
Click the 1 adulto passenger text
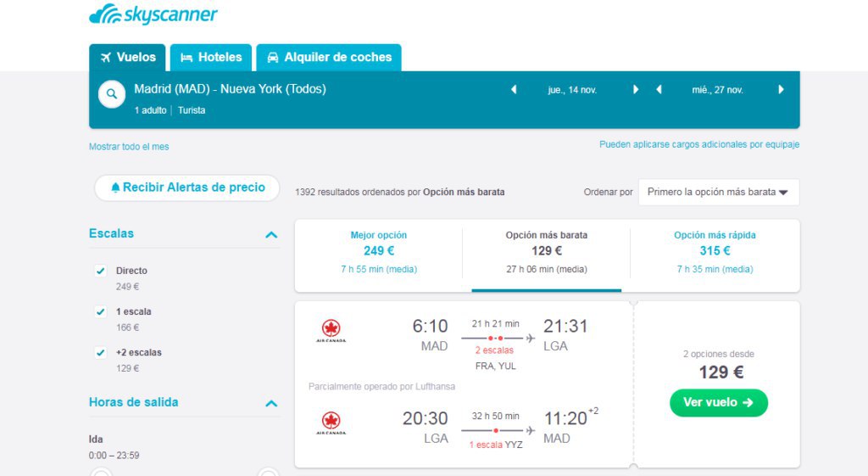(150, 110)
